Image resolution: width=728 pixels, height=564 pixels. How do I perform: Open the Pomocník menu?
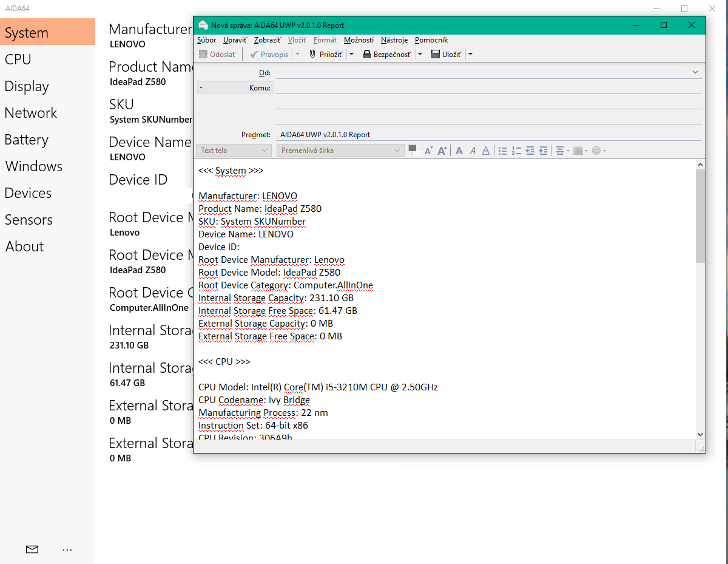pos(431,40)
